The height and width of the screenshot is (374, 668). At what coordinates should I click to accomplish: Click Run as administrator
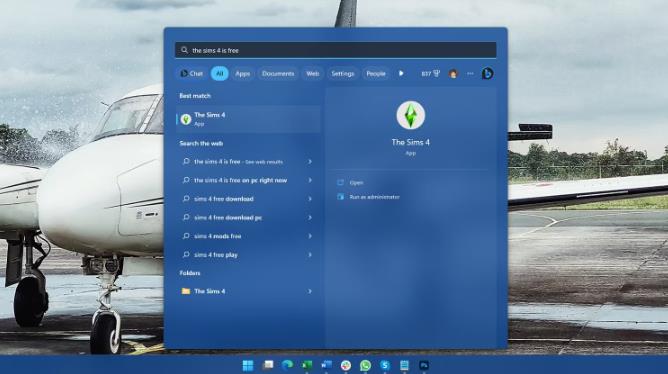point(374,197)
